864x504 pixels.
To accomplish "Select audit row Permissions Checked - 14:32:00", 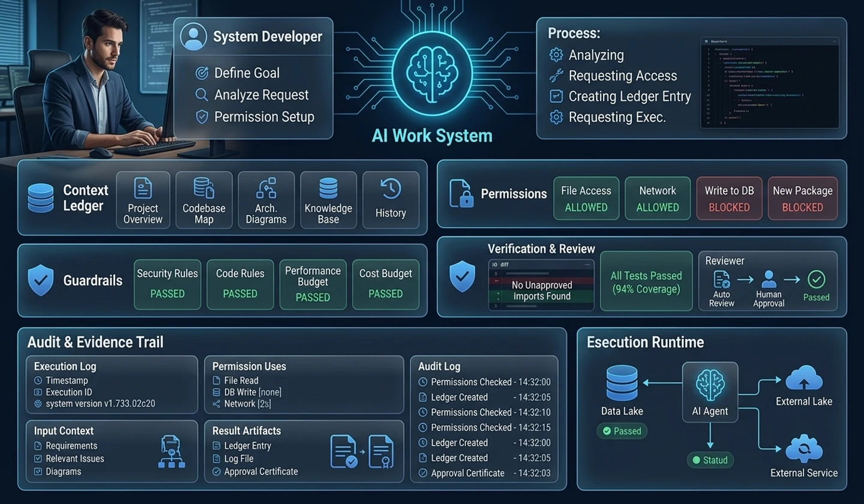I will [485, 382].
